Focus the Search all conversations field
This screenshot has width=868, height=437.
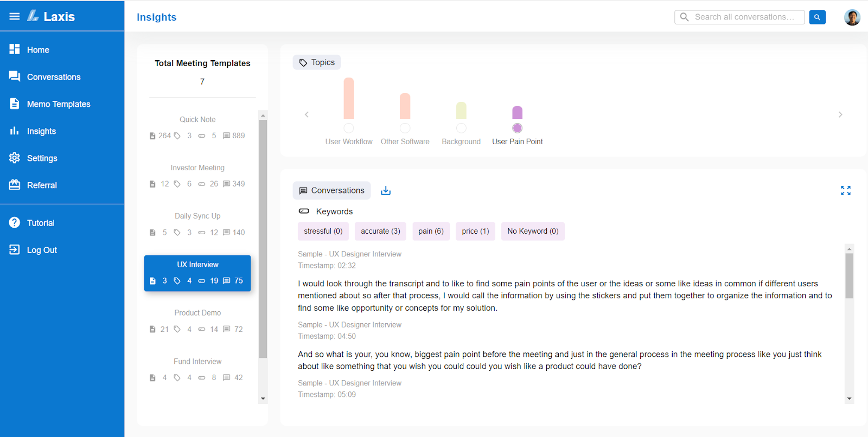coord(740,17)
